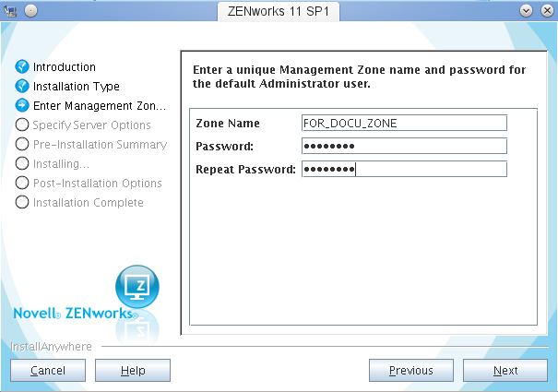
Task: Click the Installation Type step label
Action: (x=77, y=87)
